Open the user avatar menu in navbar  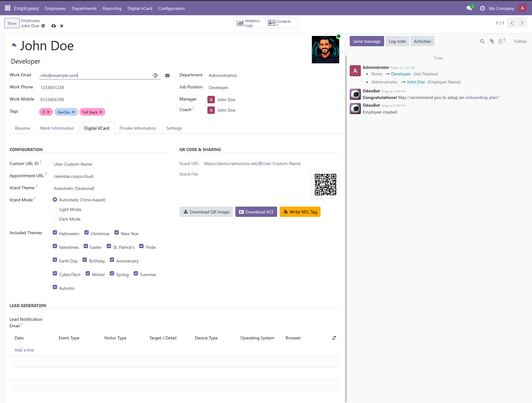(522, 8)
